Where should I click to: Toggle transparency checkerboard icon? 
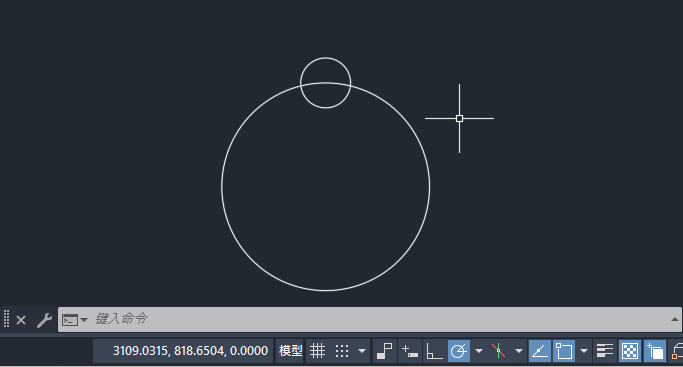coord(630,351)
